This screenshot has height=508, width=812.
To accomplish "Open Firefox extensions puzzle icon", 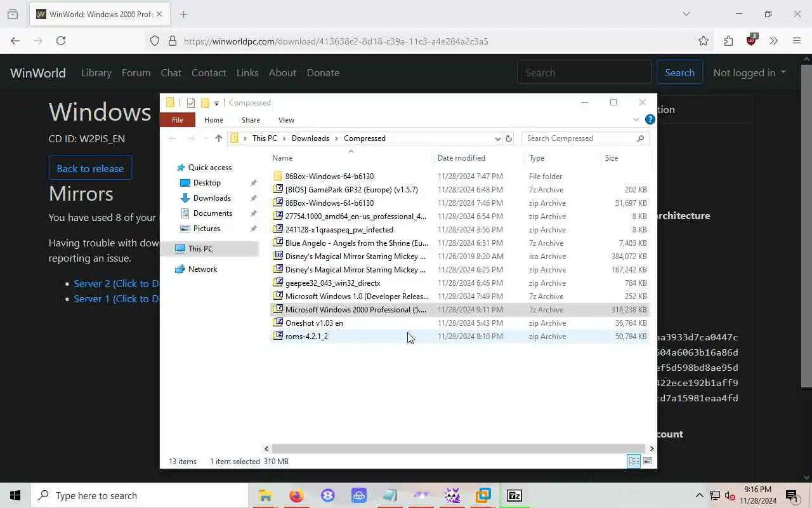I will tap(728, 41).
